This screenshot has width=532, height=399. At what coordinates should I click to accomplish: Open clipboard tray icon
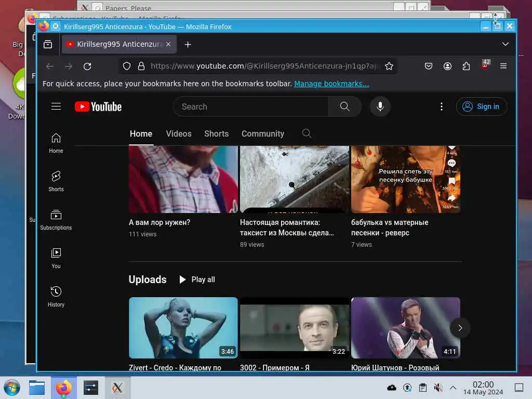[423, 388]
